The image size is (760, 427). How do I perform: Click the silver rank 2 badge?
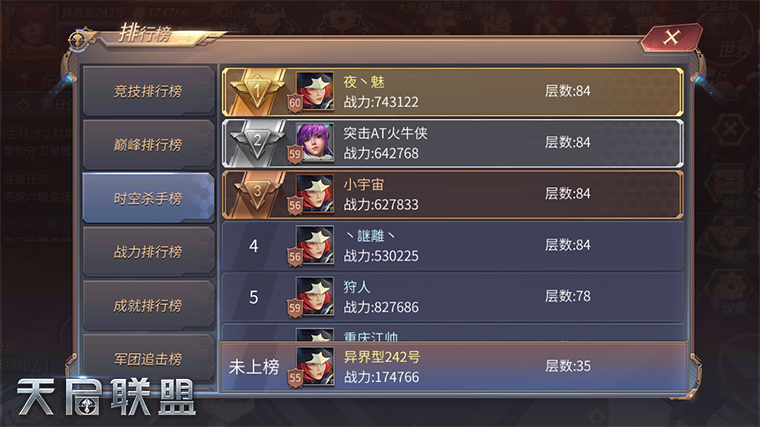(257, 142)
